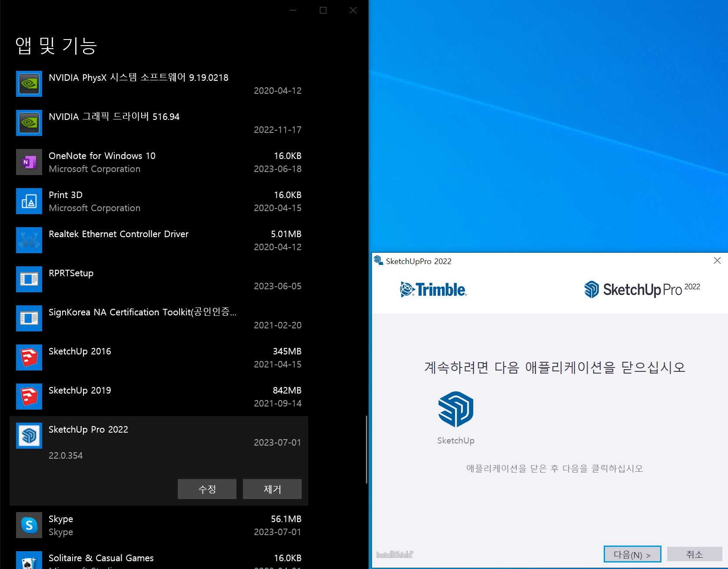Click 'SketchUpPro 2022' installer window title

click(x=419, y=261)
